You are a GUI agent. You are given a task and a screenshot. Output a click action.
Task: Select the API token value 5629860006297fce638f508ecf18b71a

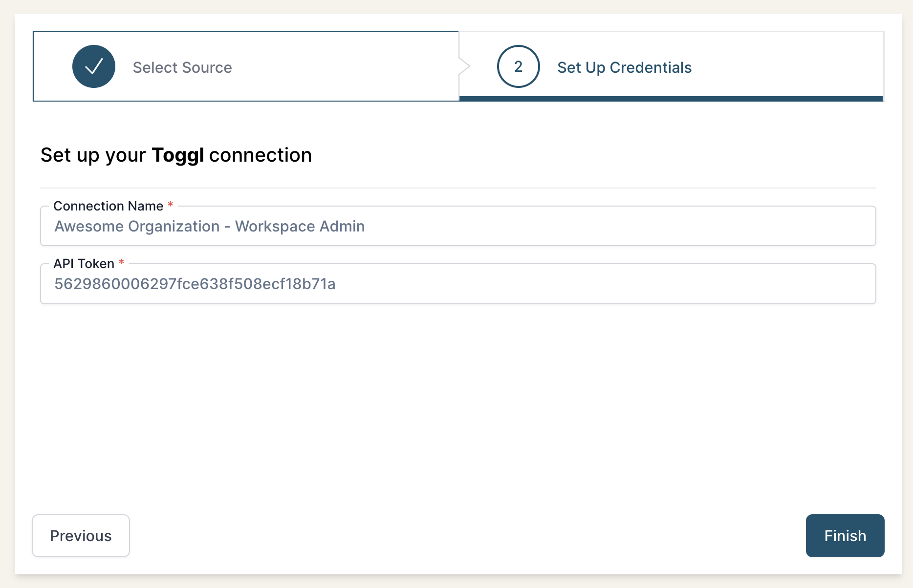[x=195, y=284]
